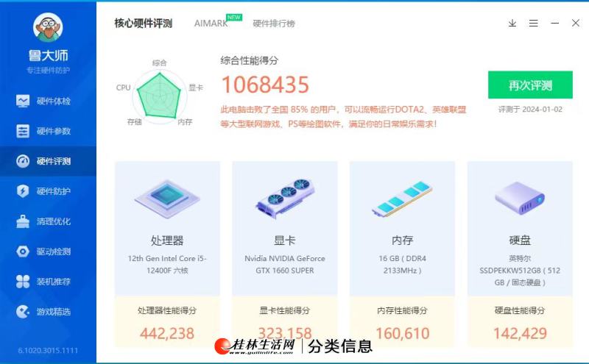Click the GeForce GTX 1660 SUPER text

click(285, 264)
